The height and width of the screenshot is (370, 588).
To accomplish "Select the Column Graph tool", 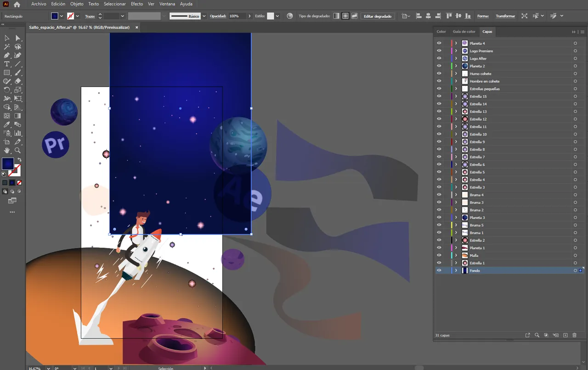I will [18, 133].
